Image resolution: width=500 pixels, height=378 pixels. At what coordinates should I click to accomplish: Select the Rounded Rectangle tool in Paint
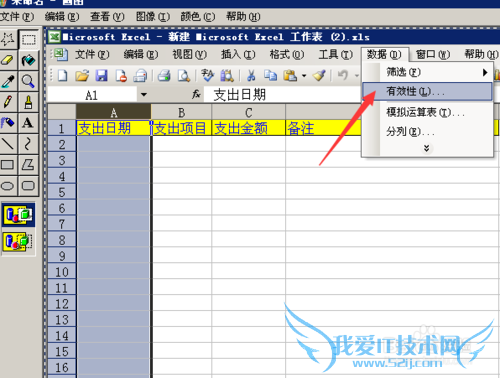pyautogui.click(x=29, y=186)
